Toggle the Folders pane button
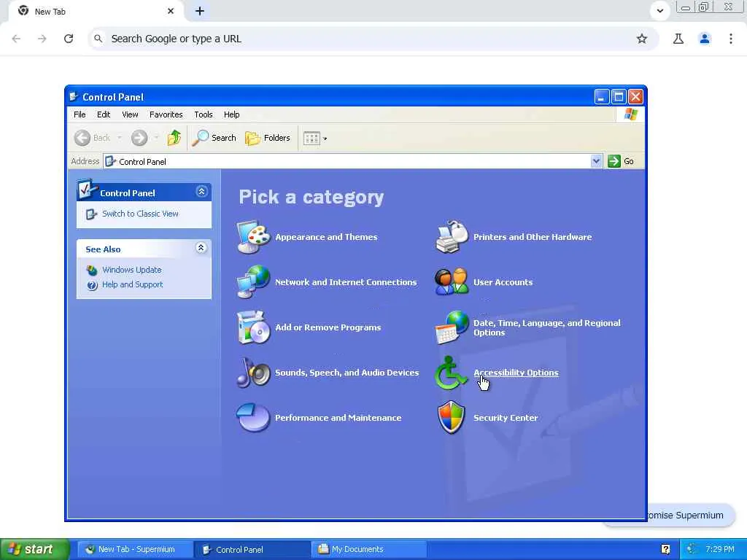Image resolution: width=747 pixels, height=560 pixels. 268,138
